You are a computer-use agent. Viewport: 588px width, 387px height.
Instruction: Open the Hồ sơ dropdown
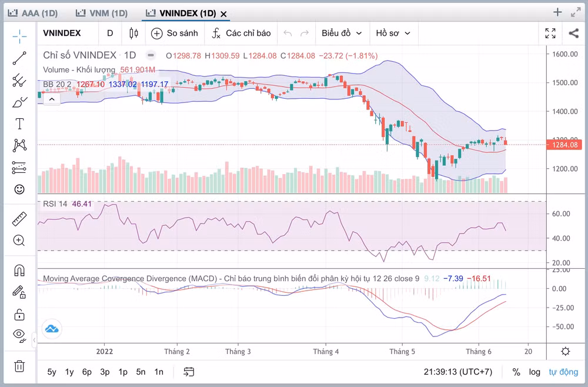[x=393, y=34]
